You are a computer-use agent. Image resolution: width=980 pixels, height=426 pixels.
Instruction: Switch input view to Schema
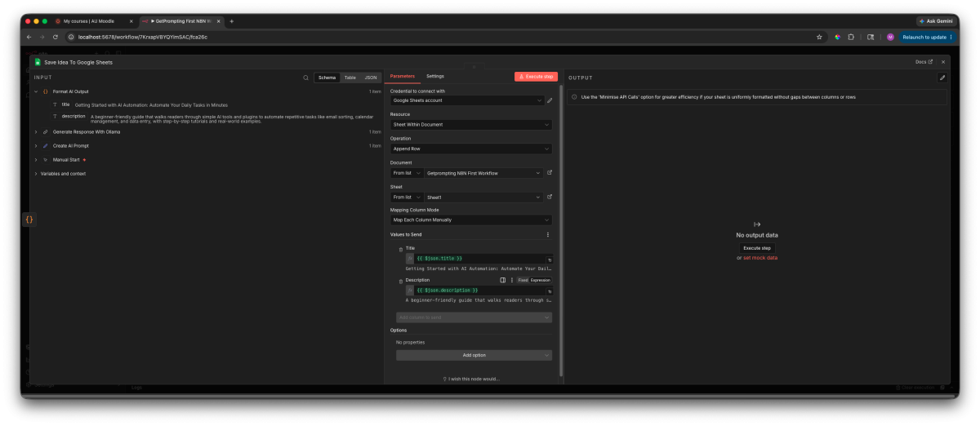tap(327, 78)
